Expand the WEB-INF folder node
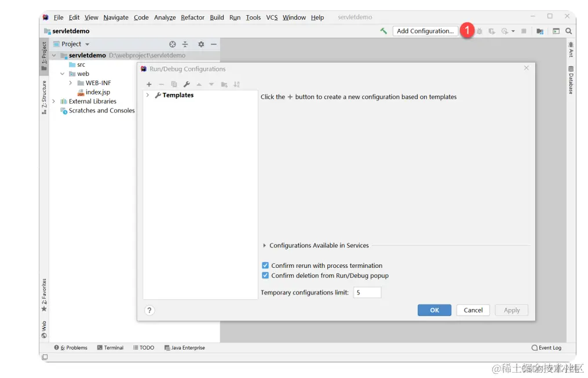The width and height of the screenshot is (588, 378). pos(71,83)
